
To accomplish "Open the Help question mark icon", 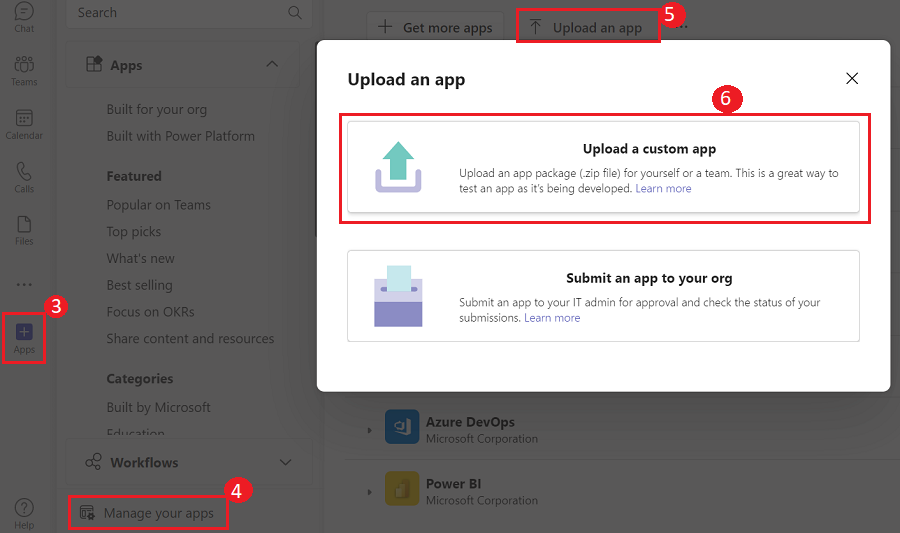I will 24,508.
